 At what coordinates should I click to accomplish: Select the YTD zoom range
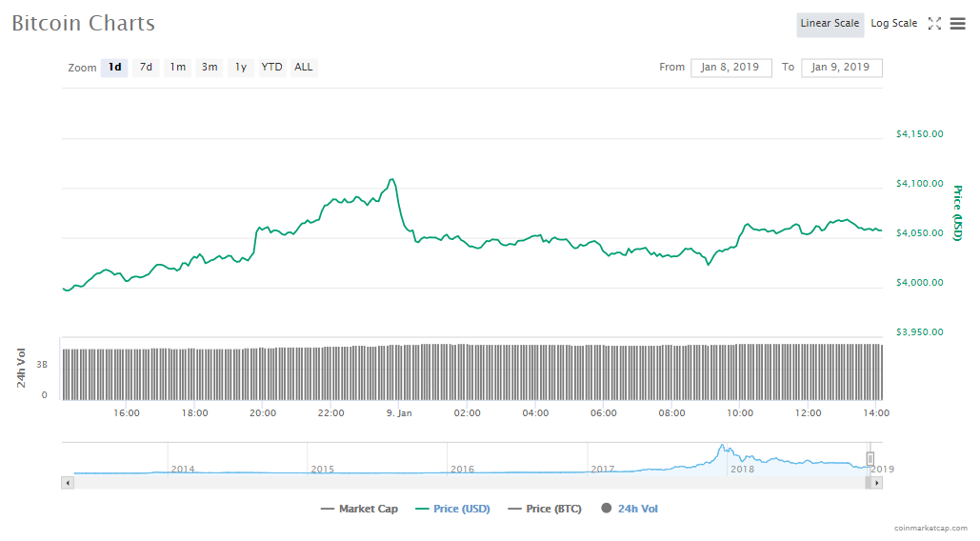[x=272, y=68]
